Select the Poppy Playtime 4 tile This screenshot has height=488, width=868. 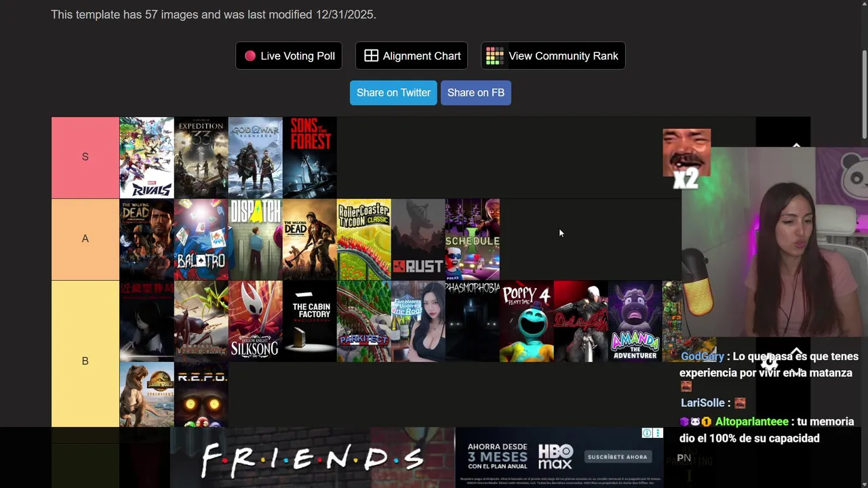(x=527, y=321)
